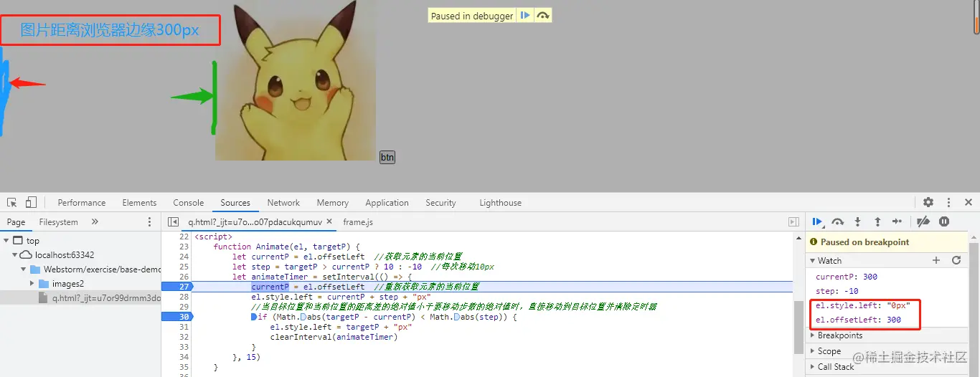Screen dimensions: 980x377
Task: Switch to the Performance tab
Action: pyautogui.click(x=82, y=203)
